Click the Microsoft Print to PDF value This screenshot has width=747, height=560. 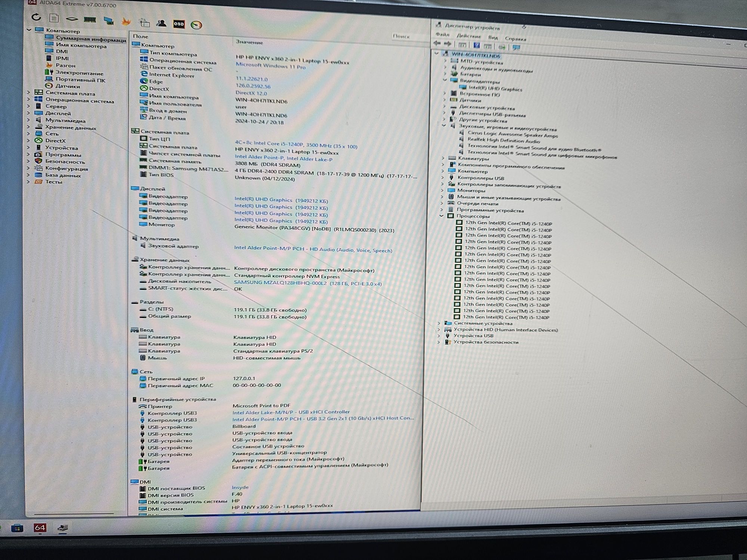point(261,405)
